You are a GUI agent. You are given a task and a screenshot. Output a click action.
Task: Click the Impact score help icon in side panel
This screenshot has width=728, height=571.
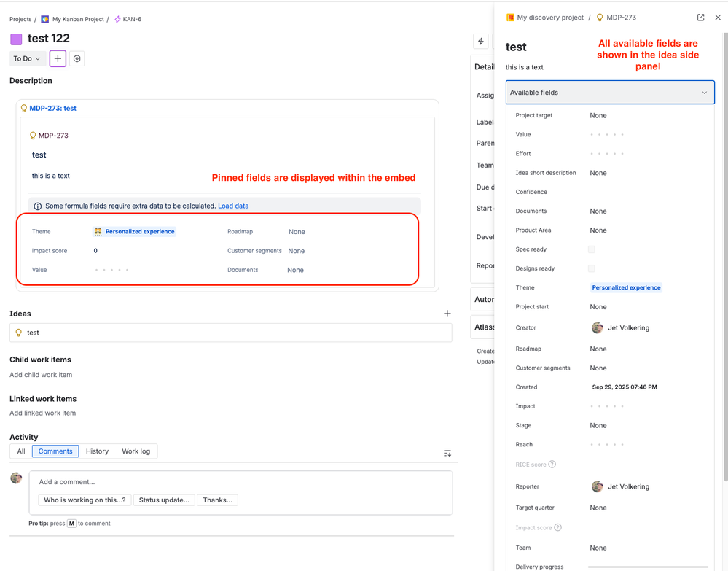tap(558, 527)
